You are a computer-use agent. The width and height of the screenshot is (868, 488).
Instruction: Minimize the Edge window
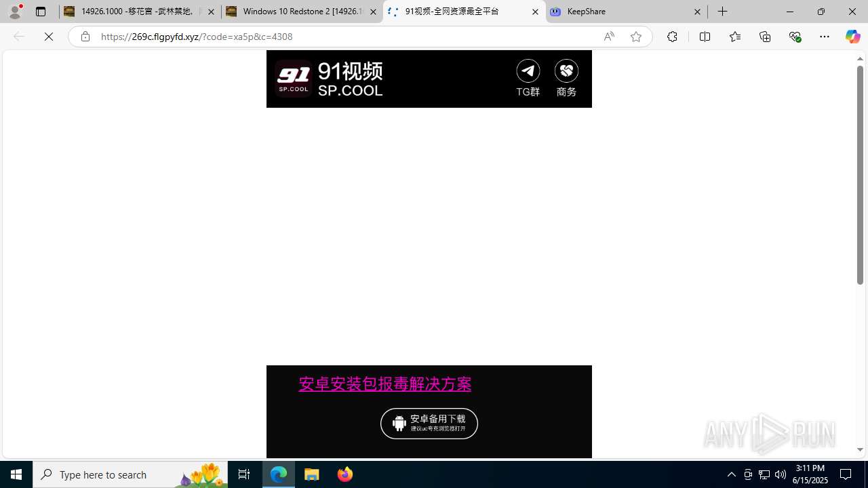pos(790,12)
